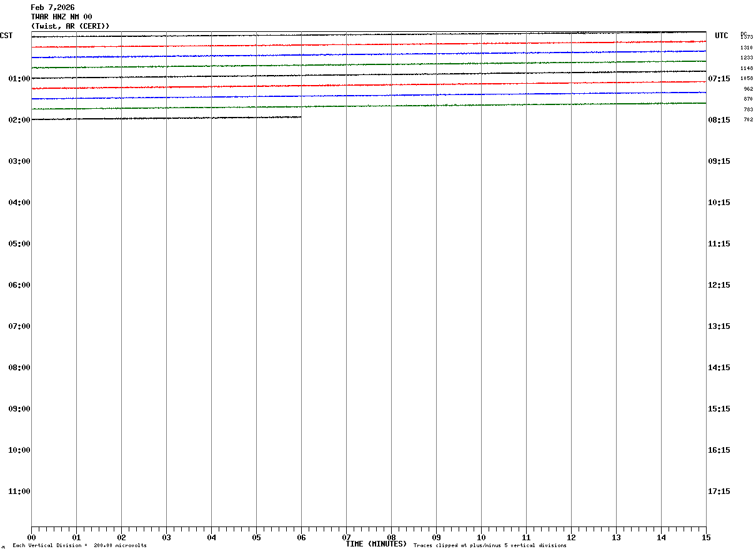Click the date text 'Feb 7,2026'
Screen dimensions: 756x554
coord(52,8)
